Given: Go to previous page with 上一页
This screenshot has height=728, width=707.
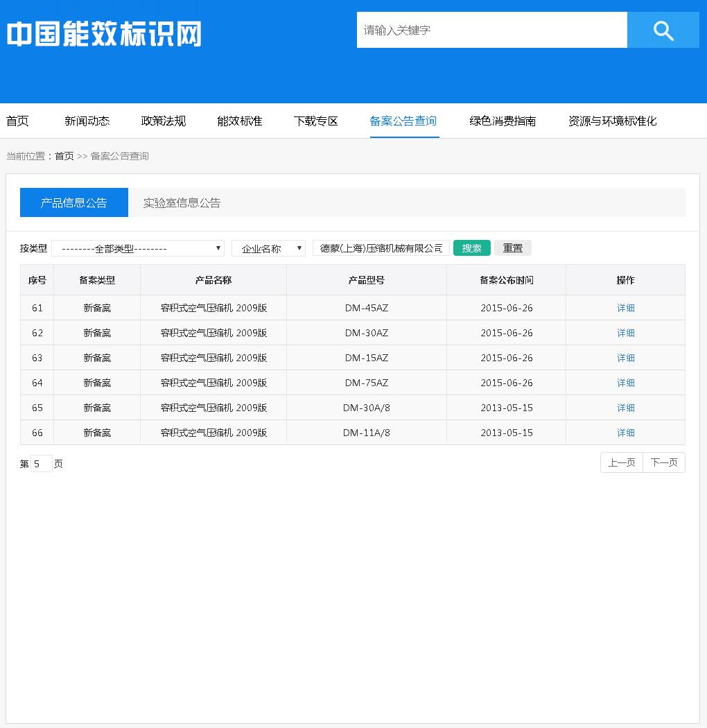Looking at the screenshot, I should [622, 463].
